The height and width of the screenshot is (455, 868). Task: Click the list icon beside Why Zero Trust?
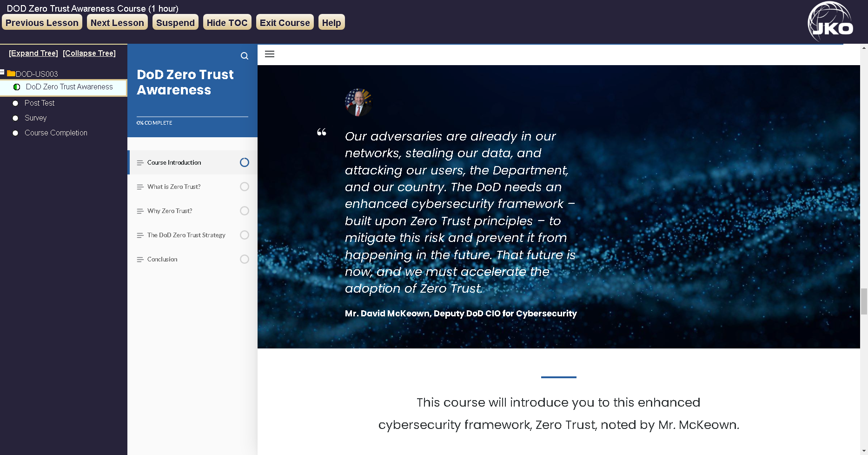pos(140,211)
